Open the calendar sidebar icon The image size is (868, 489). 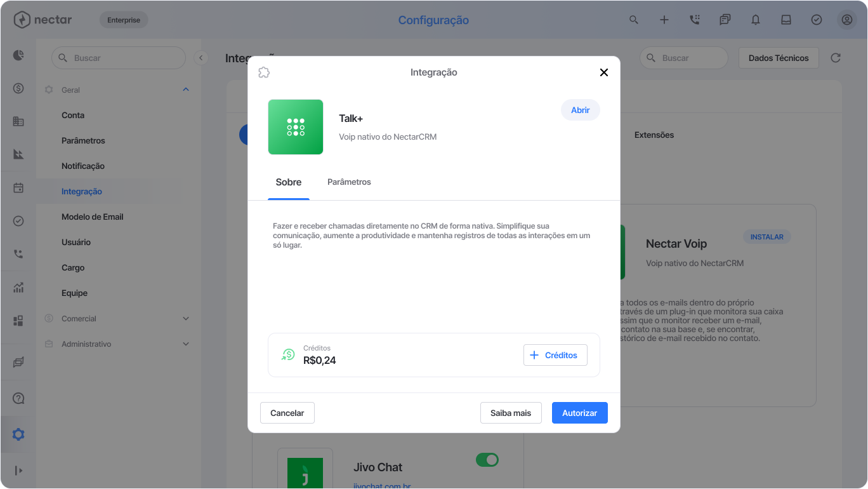(18, 188)
